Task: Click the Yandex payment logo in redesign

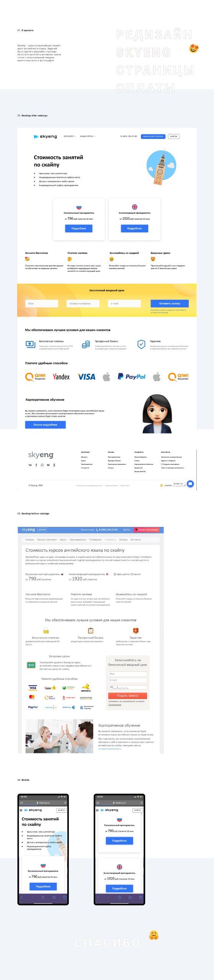Action: [61, 377]
